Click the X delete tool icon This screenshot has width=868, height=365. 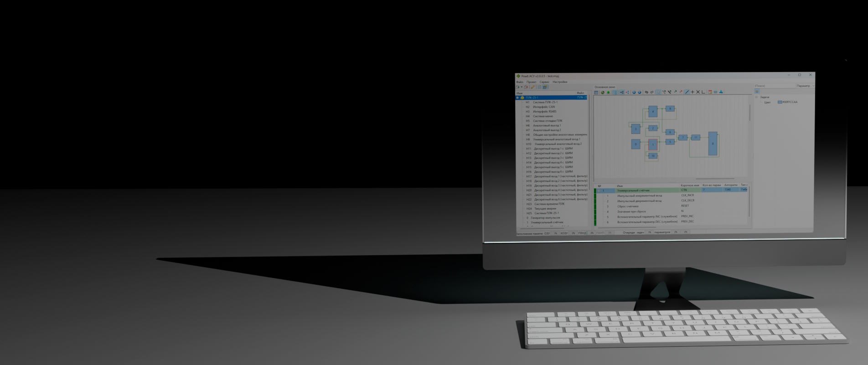click(698, 92)
